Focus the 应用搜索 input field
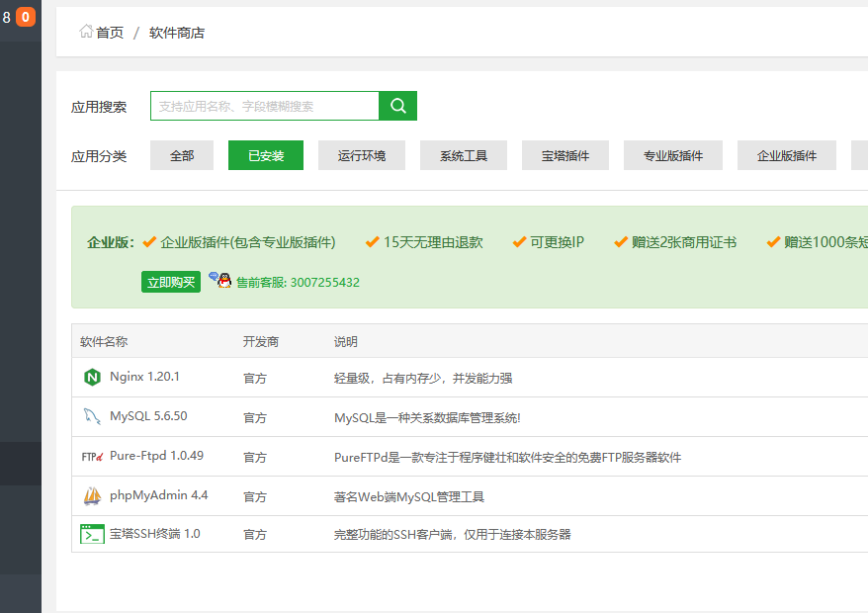 pos(264,106)
